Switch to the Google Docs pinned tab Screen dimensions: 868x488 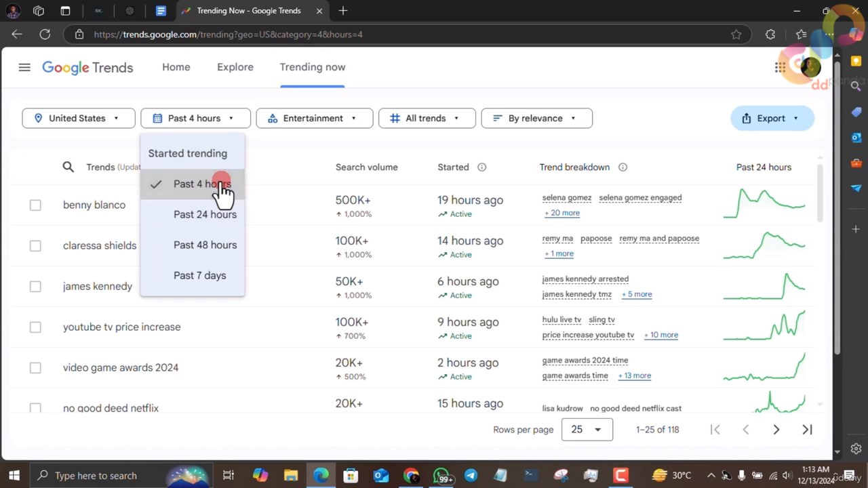click(161, 11)
